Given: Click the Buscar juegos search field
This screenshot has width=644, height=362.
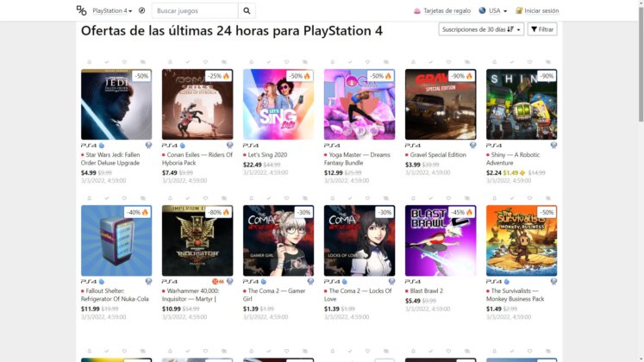Looking at the screenshot, I should click(x=195, y=10).
